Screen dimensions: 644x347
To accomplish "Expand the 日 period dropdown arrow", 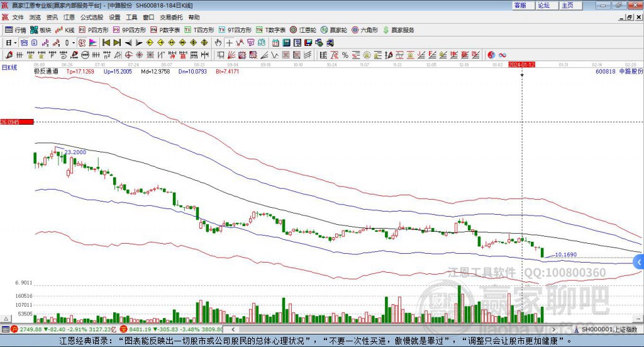I will click(16, 43).
